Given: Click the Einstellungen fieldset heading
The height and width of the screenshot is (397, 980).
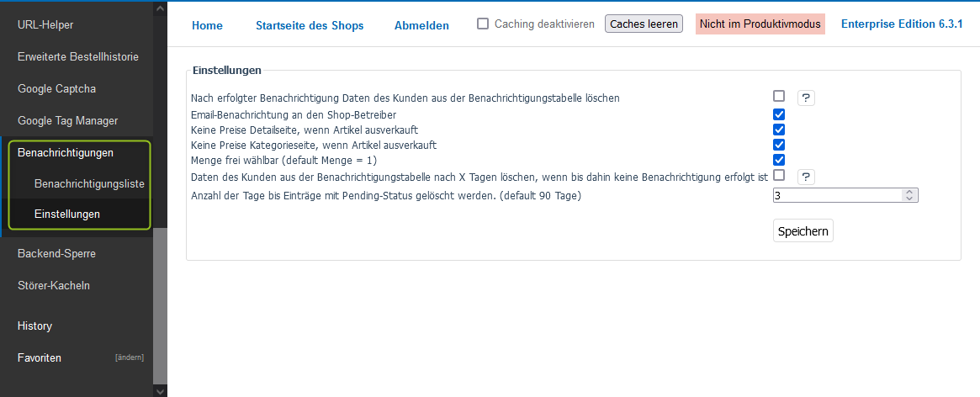Looking at the screenshot, I should (x=227, y=70).
